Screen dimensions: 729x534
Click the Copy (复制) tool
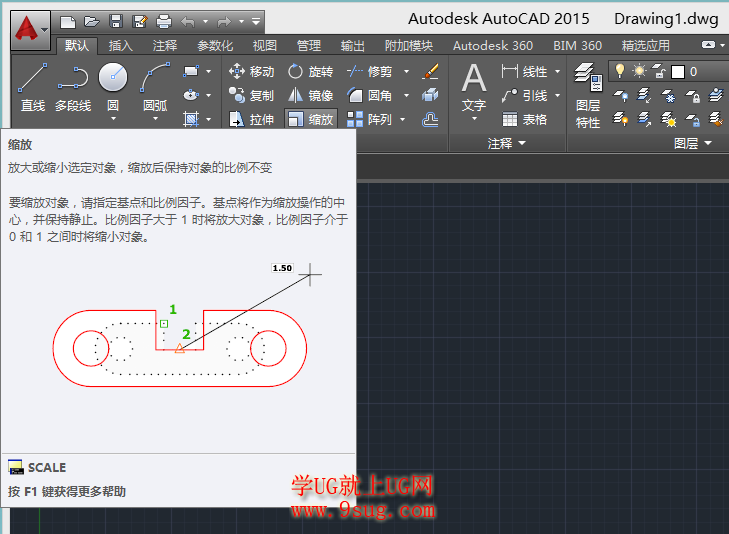(251, 95)
